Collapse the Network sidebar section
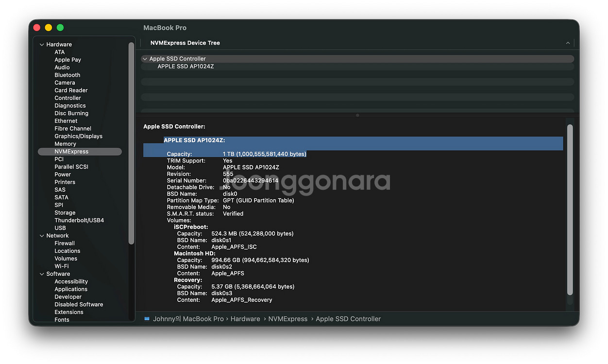 coord(42,236)
